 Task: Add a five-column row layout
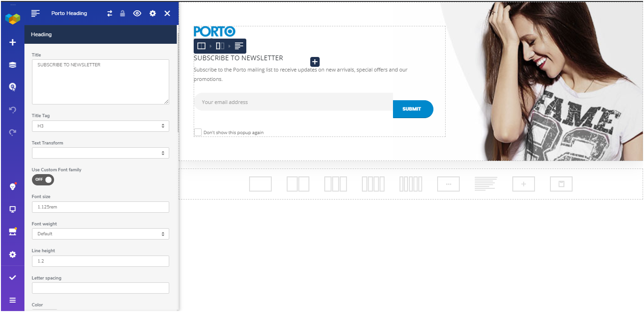[x=411, y=184]
